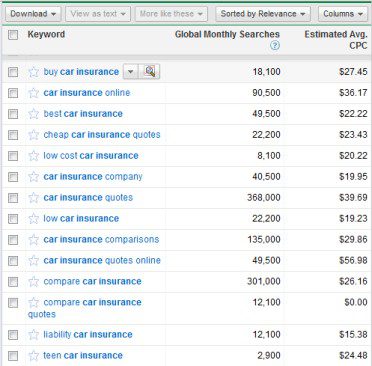Star the 'car insurance quotes' keyword
The height and width of the screenshot is (366, 372).
coord(33,198)
